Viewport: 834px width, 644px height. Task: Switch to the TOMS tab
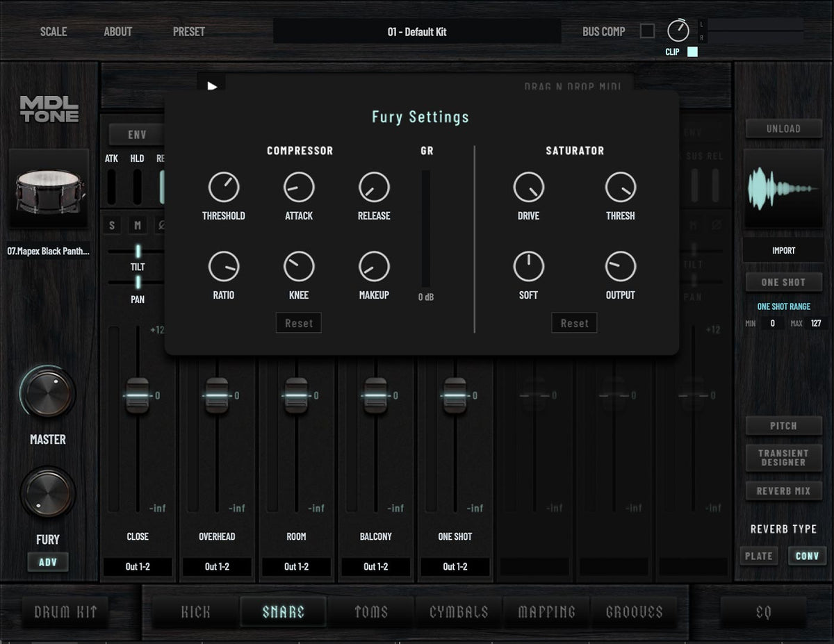click(371, 612)
